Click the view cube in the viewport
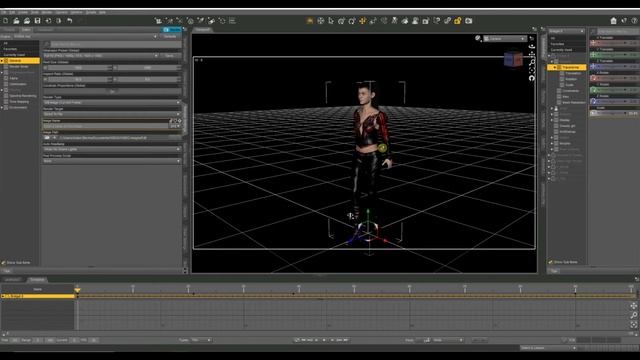Viewport: 640px width, 360px height. (x=513, y=60)
